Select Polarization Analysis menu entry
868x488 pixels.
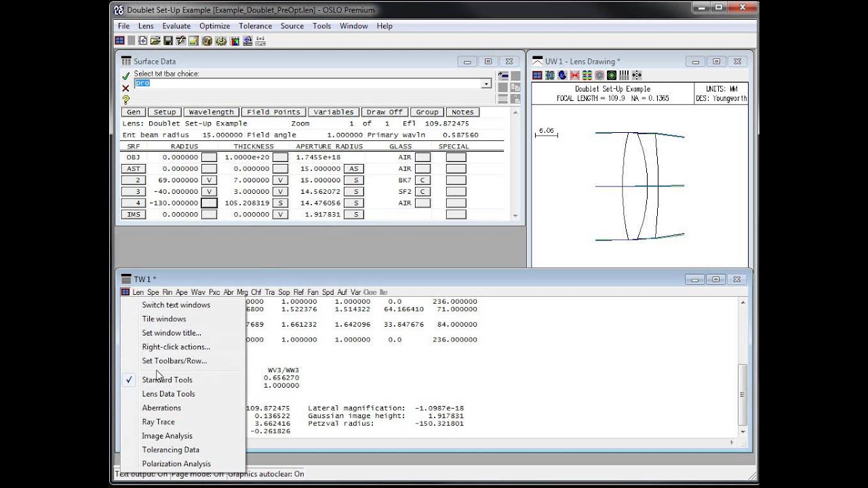tap(176, 464)
